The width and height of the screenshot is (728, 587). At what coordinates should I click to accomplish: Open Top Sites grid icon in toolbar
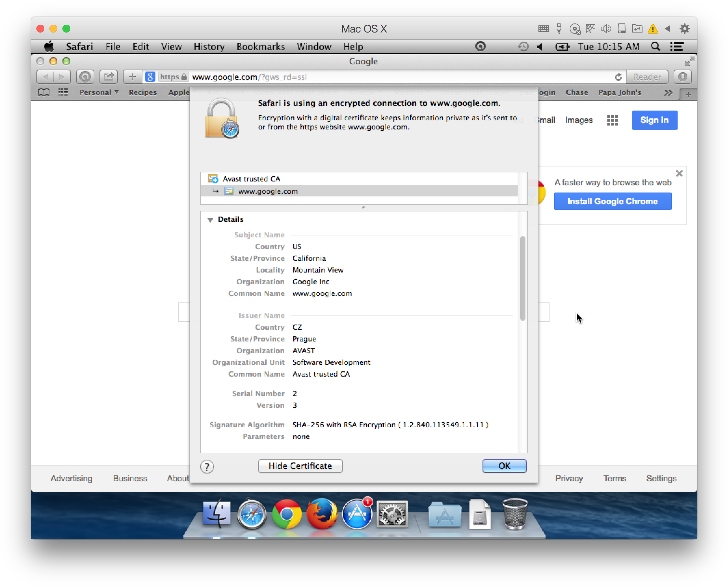point(63,92)
